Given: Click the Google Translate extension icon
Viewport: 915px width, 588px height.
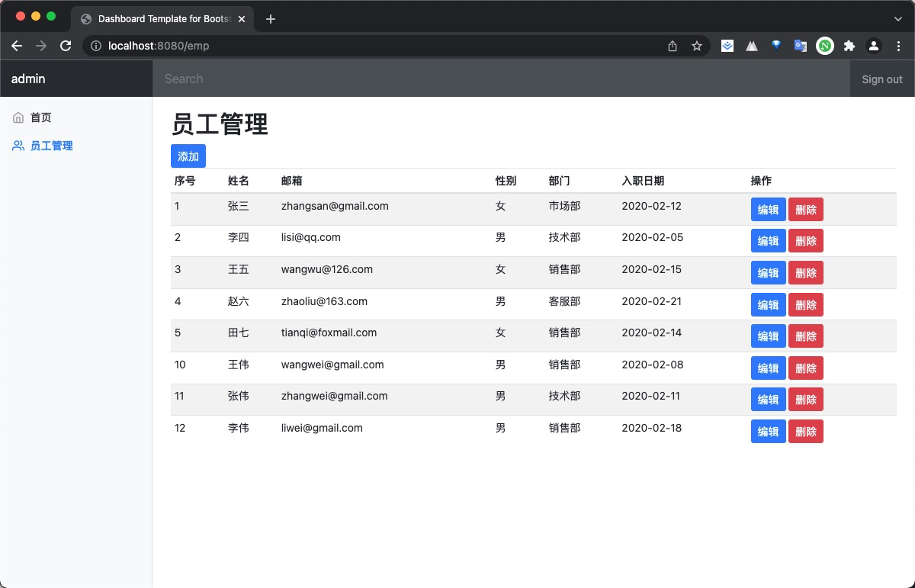Looking at the screenshot, I should pos(801,46).
